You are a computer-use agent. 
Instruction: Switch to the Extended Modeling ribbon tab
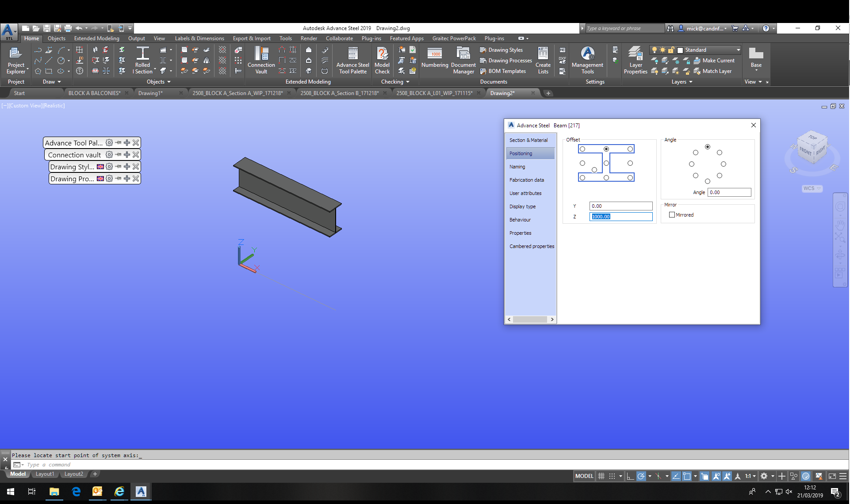click(96, 38)
